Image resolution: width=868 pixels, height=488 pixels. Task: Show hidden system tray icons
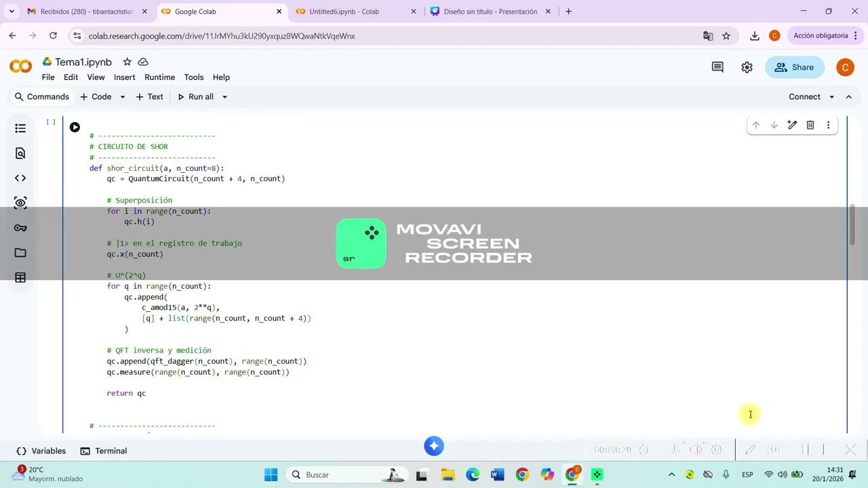[x=671, y=474]
